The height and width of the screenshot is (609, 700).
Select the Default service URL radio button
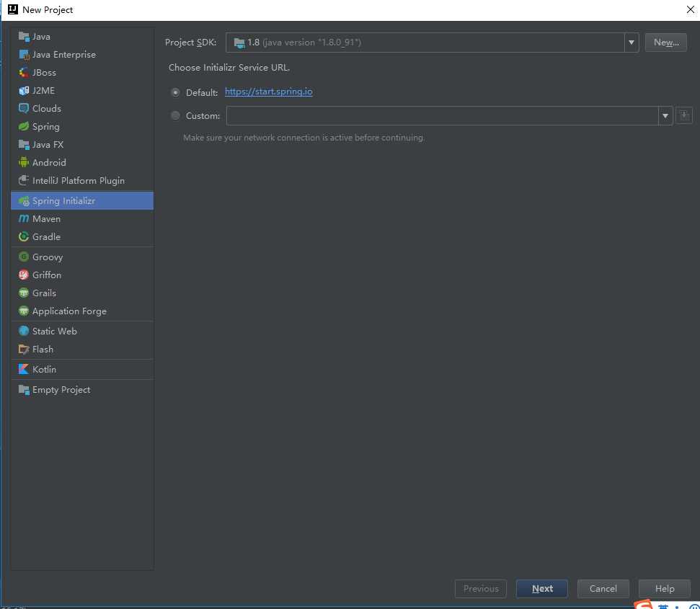[175, 92]
